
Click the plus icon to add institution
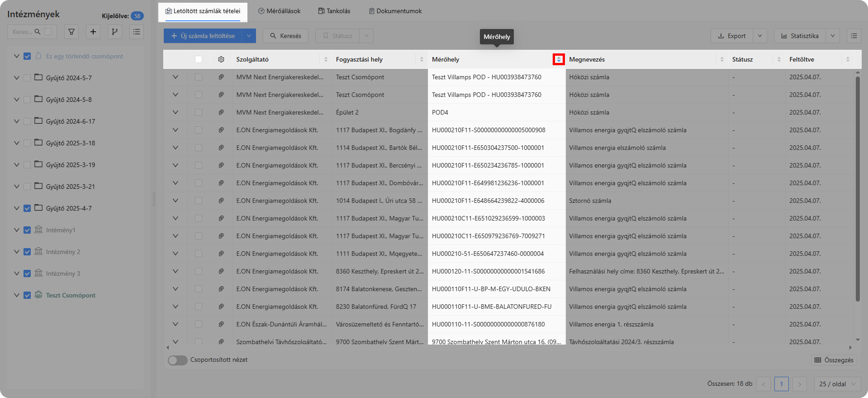click(93, 32)
